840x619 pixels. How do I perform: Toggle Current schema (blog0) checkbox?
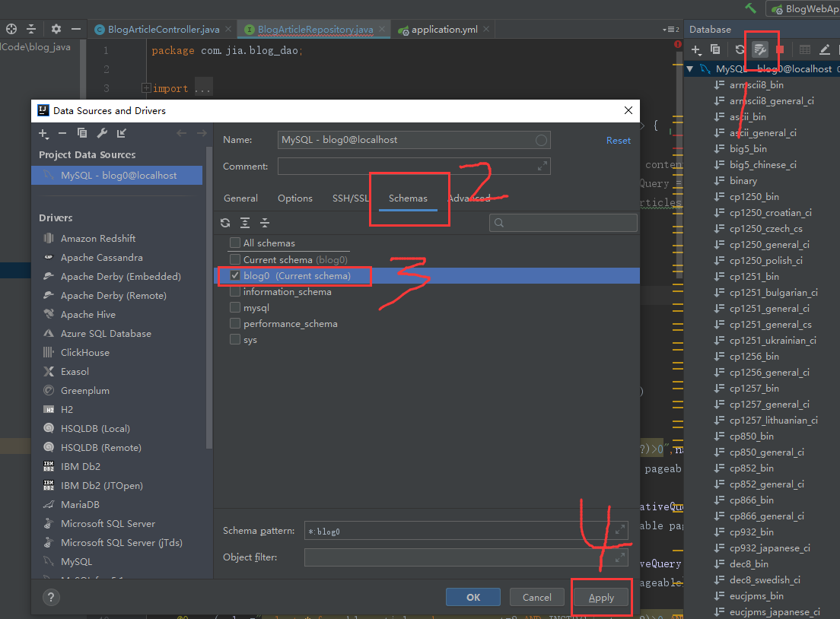pos(234,260)
